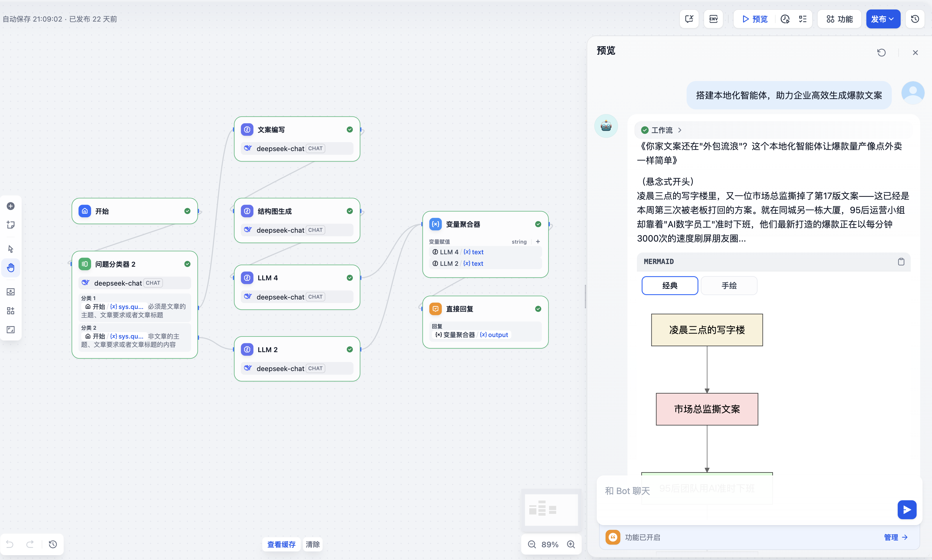The height and width of the screenshot is (560, 932).
Task: Click the export image icon in sidebar
Action: pos(11,292)
